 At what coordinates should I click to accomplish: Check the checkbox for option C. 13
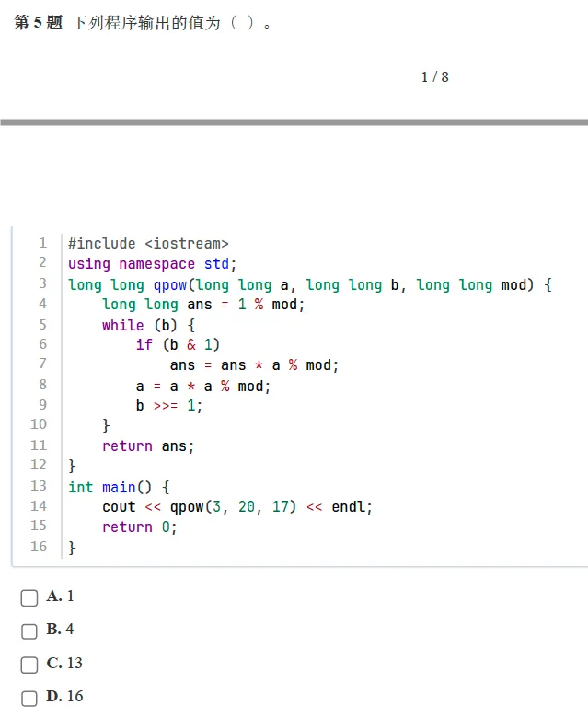point(29,665)
